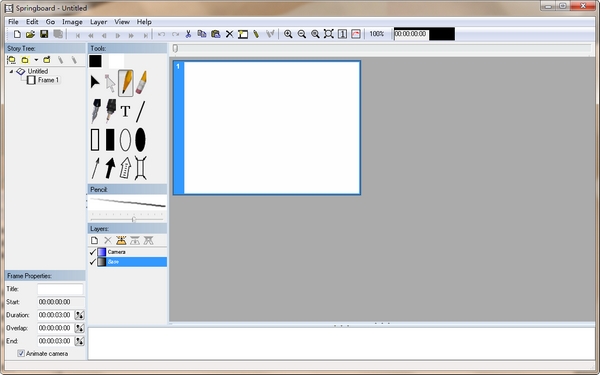Click the Cut scissors icon
600x375 pixels.
click(x=188, y=34)
